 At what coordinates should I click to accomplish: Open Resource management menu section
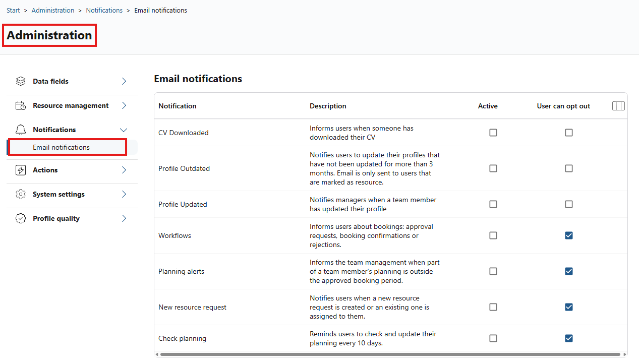pyautogui.click(x=72, y=105)
